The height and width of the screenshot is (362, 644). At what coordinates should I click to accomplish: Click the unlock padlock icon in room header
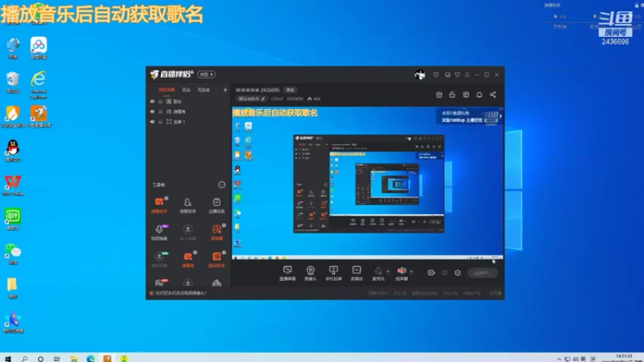coord(452,95)
